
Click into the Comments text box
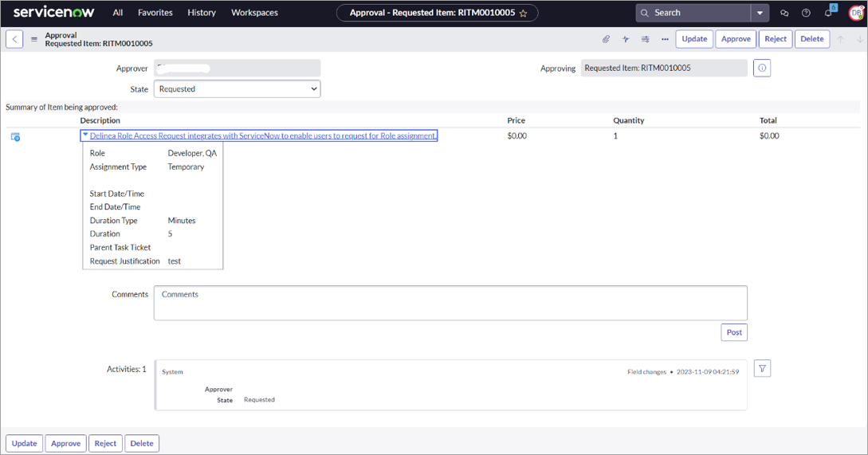(x=450, y=303)
